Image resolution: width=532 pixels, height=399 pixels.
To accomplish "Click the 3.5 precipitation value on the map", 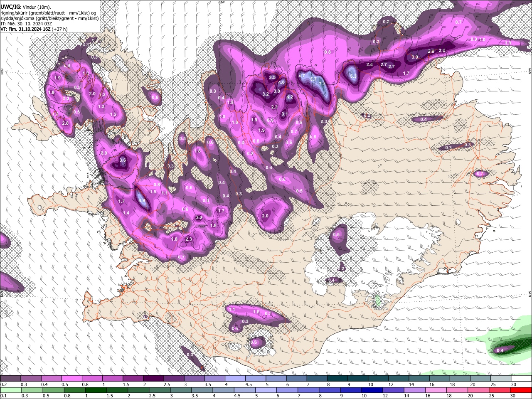I will point(272,77).
